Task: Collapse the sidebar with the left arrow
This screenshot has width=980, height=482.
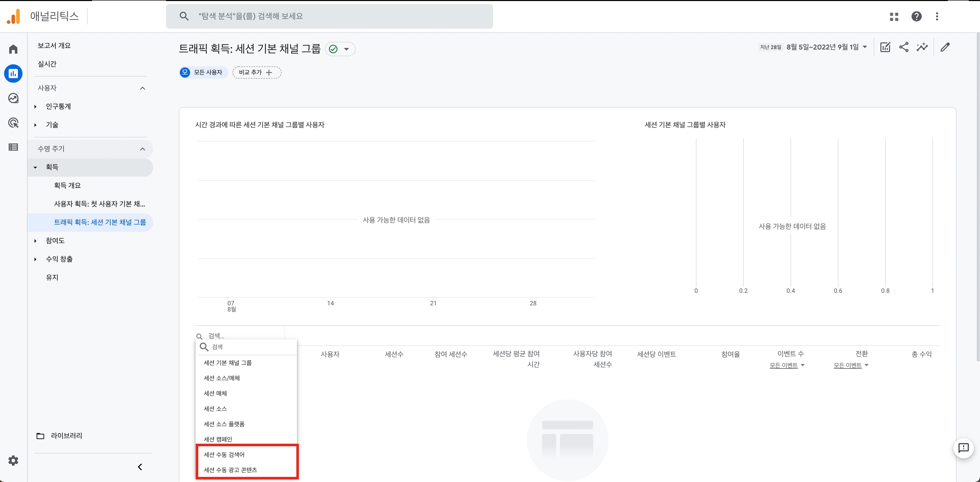Action: [140, 467]
